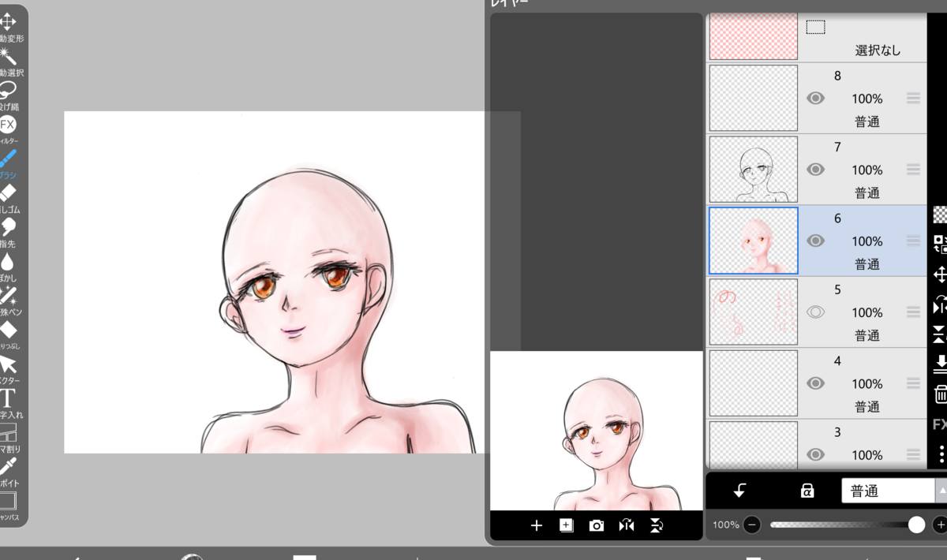Click layer 5's 100% opacity text
The width and height of the screenshot is (947, 560).
pos(867,312)
